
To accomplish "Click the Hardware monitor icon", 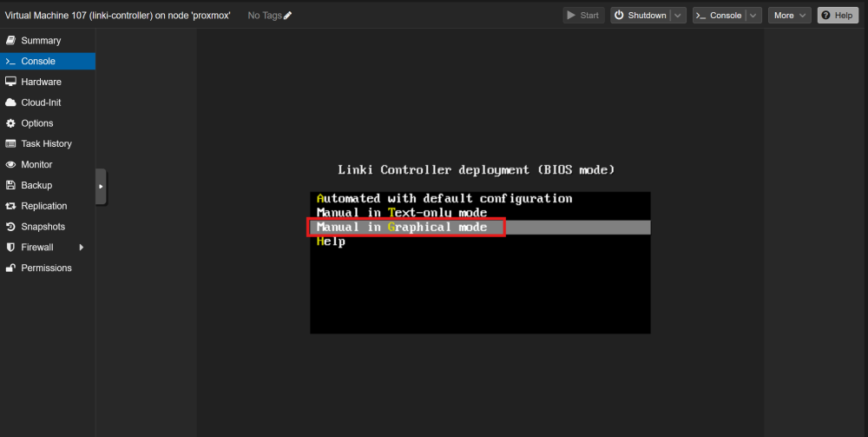I will 10,82.
